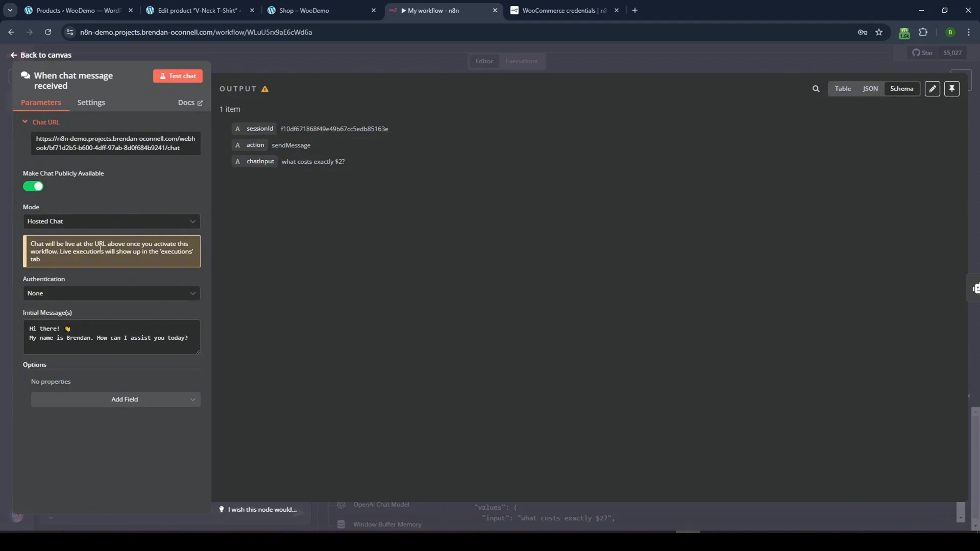Click the chatInput field value

point(312,161)
